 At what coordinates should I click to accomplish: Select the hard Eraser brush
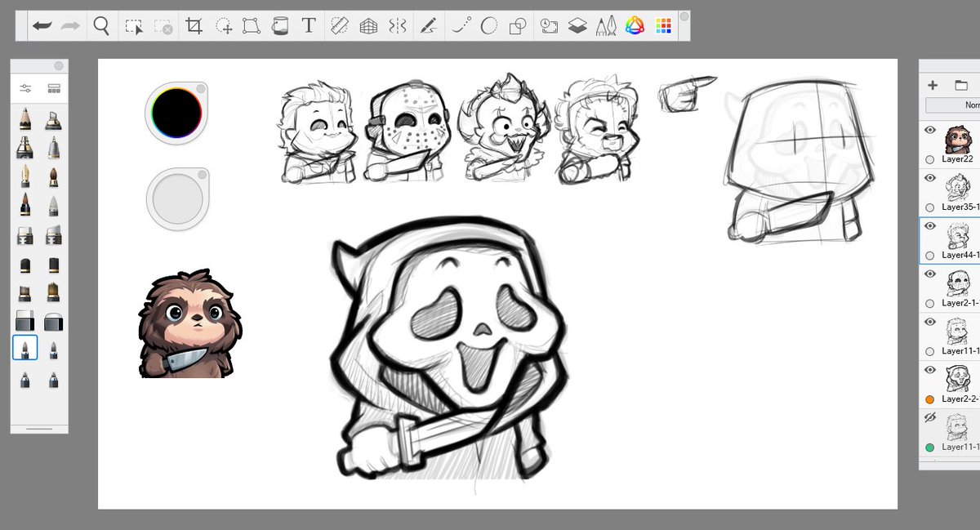coord(25,322)
